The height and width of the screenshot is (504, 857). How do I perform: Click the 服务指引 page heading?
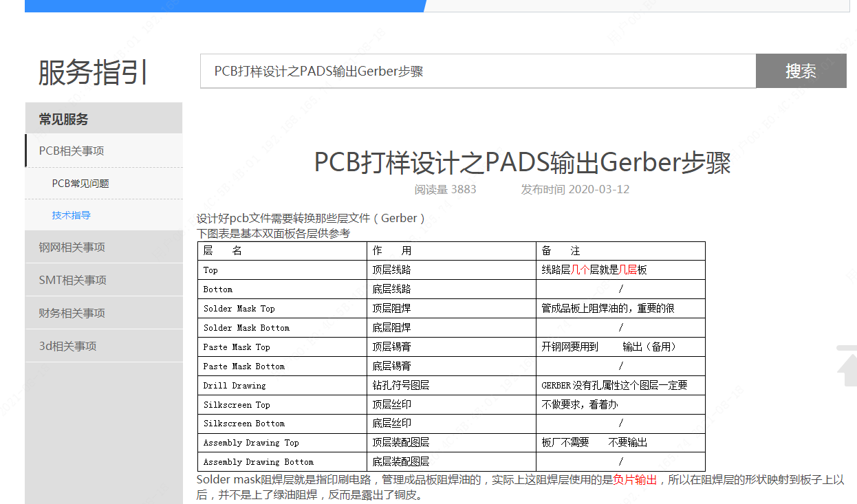tap(93, 72)
